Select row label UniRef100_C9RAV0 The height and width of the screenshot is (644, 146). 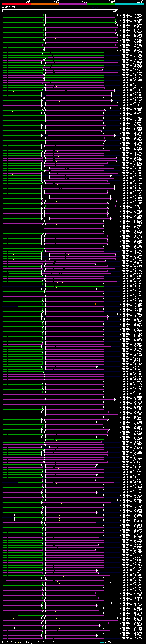[x=131, y=638]
